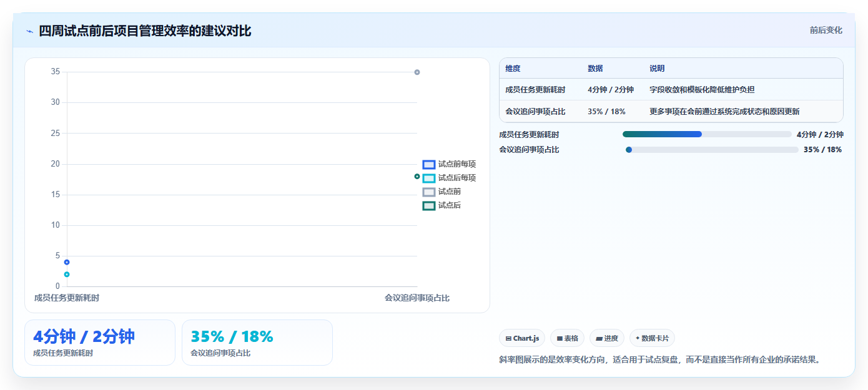Viewport: 868px width, 390px height.
Task: Click the title 四周试点前后项目管理效率的建议对比
Action: (145, 31)
